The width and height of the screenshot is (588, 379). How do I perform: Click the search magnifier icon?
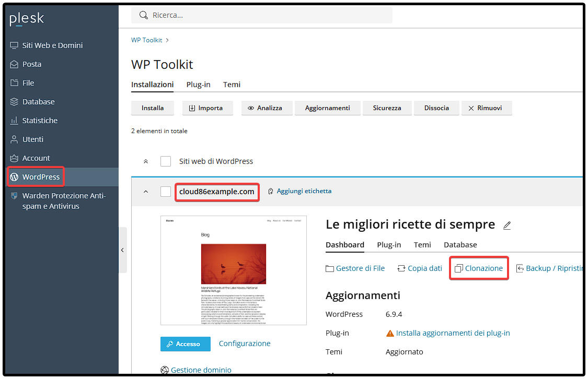point(143,15)
